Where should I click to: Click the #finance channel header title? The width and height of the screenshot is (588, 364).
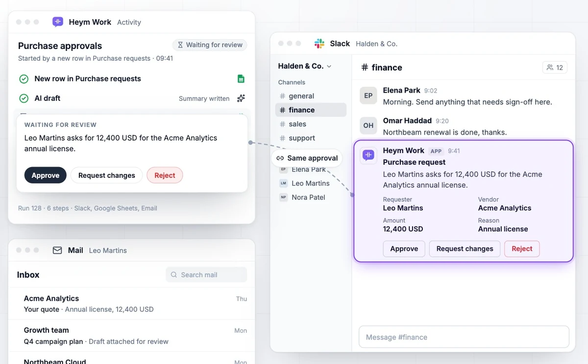click(x=382, y=68)
